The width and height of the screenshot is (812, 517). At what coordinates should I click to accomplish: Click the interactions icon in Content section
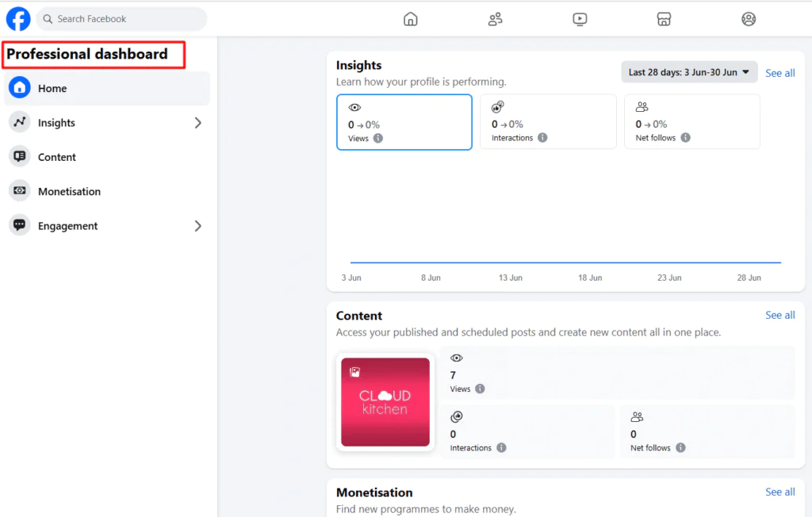(x=457, y=416)
